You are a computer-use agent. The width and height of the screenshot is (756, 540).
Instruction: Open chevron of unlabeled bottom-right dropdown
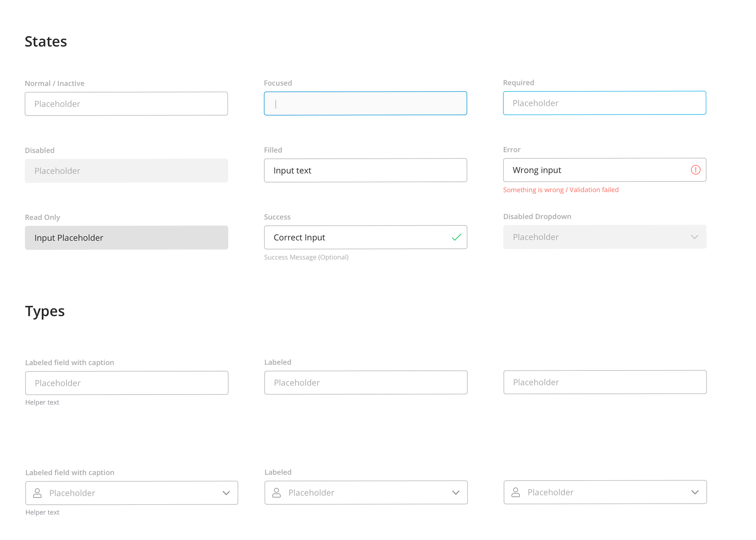695,492
